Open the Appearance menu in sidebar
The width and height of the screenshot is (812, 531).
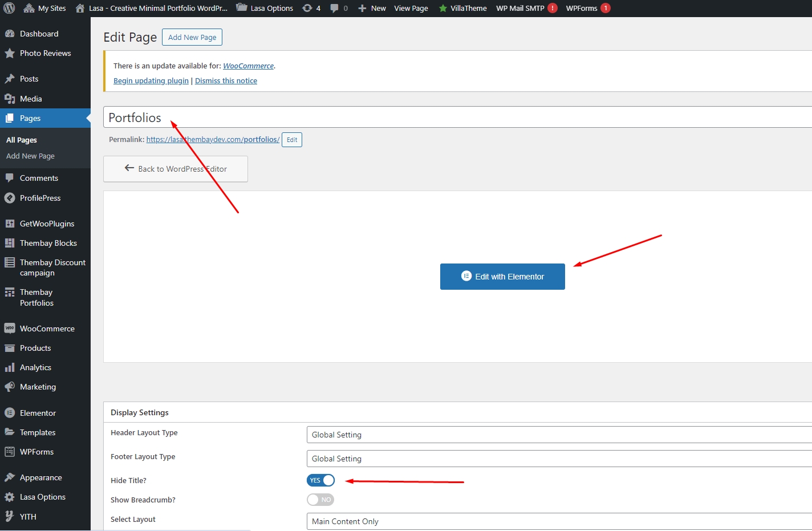pyautogui.click(x=40, y=477)
